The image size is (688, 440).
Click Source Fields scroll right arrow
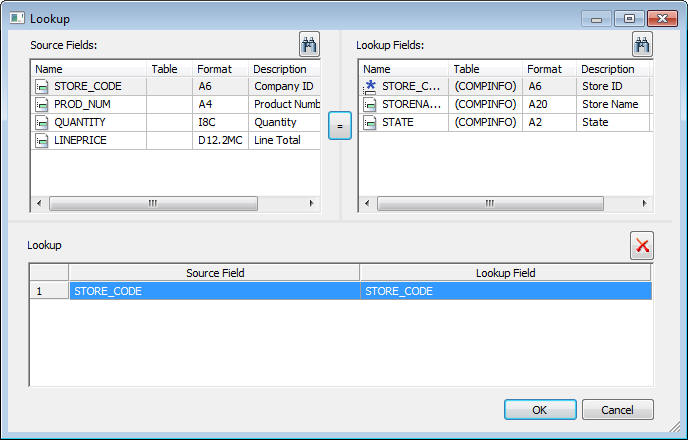click(312, 203)
